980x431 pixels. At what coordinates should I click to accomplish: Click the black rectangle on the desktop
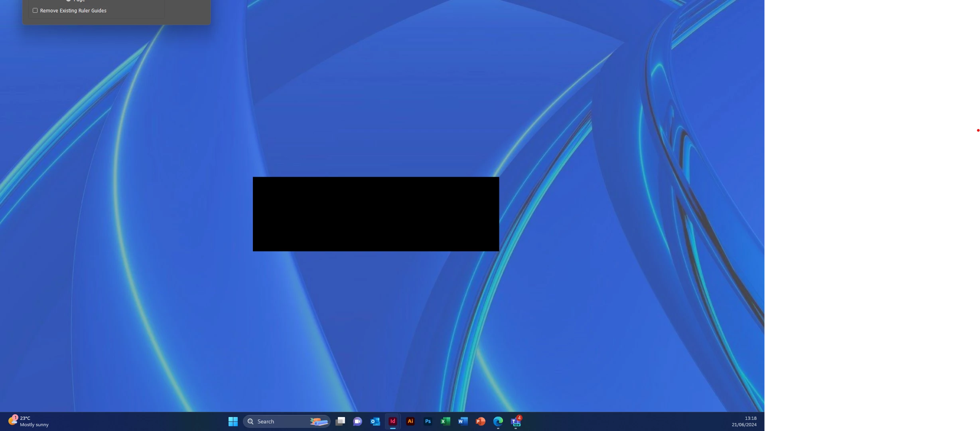376,214
